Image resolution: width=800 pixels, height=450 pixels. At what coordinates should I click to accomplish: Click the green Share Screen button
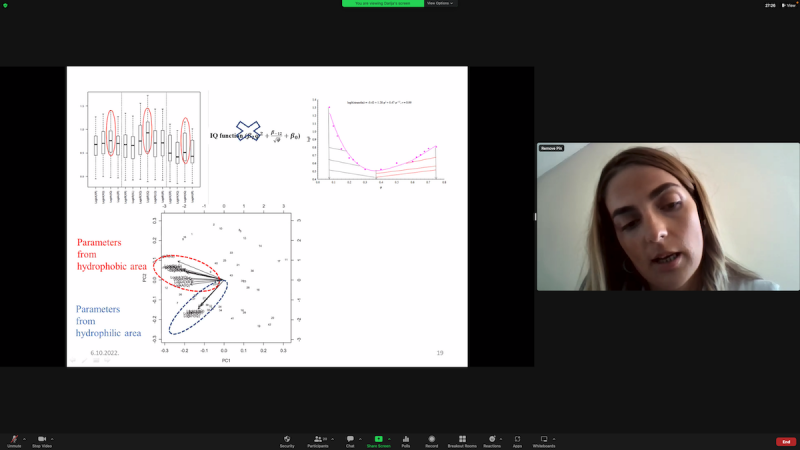378,440
